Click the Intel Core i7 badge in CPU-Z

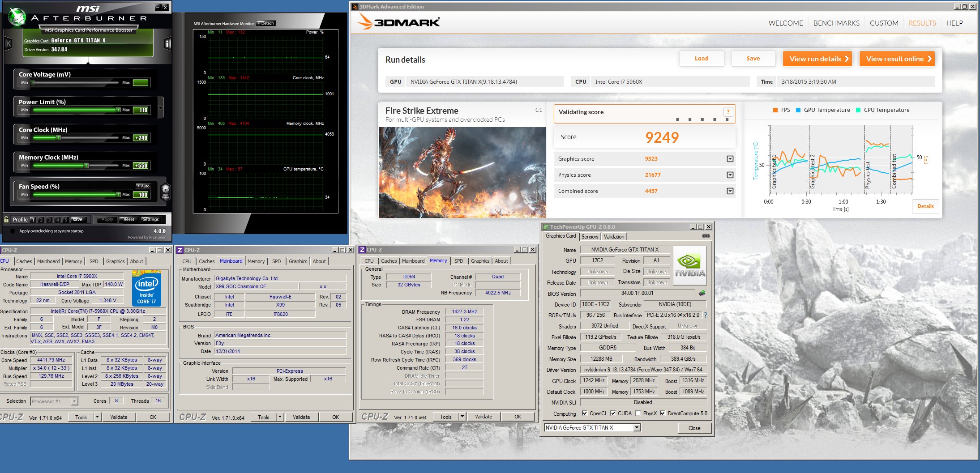point(146,288)
